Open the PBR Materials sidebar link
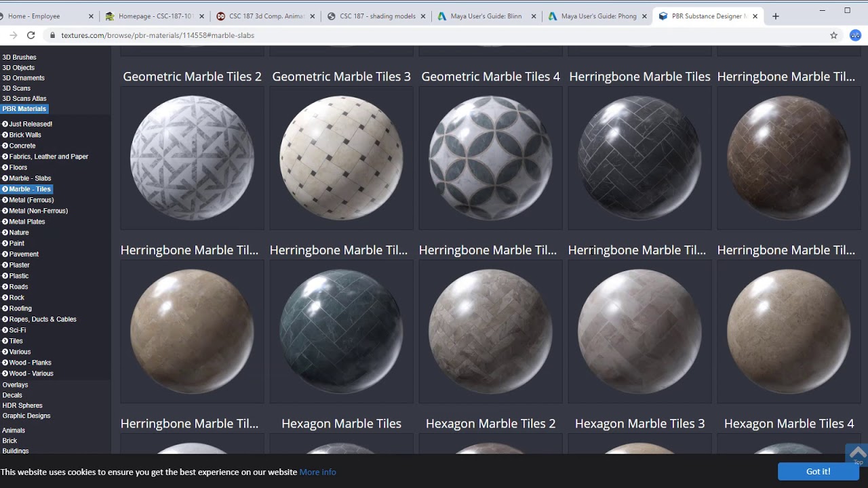 [24, 108]
